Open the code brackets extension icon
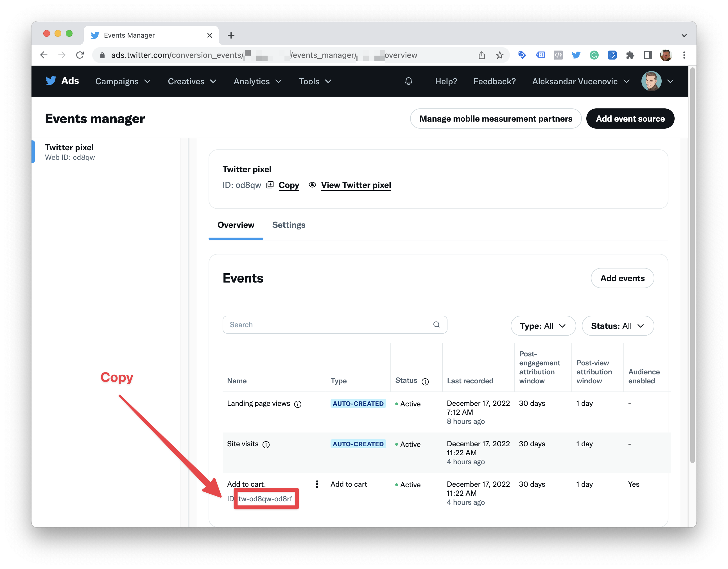 (558, 55)
